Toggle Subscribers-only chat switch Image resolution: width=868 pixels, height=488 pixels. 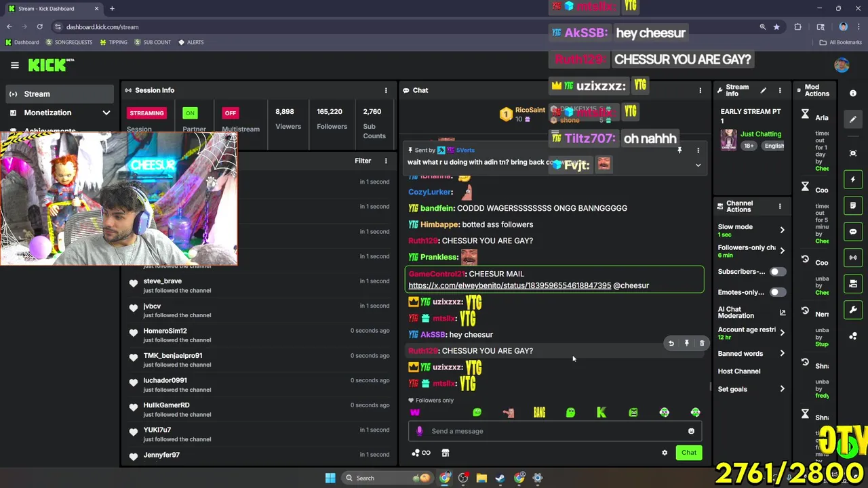tap(778, 272)
